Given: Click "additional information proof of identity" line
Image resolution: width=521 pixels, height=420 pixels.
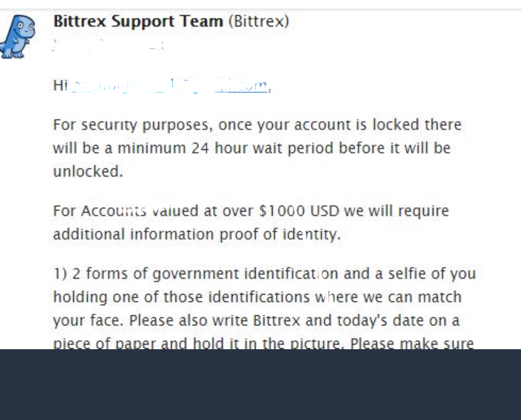Looking at the screenshot, I should (196, 235).
